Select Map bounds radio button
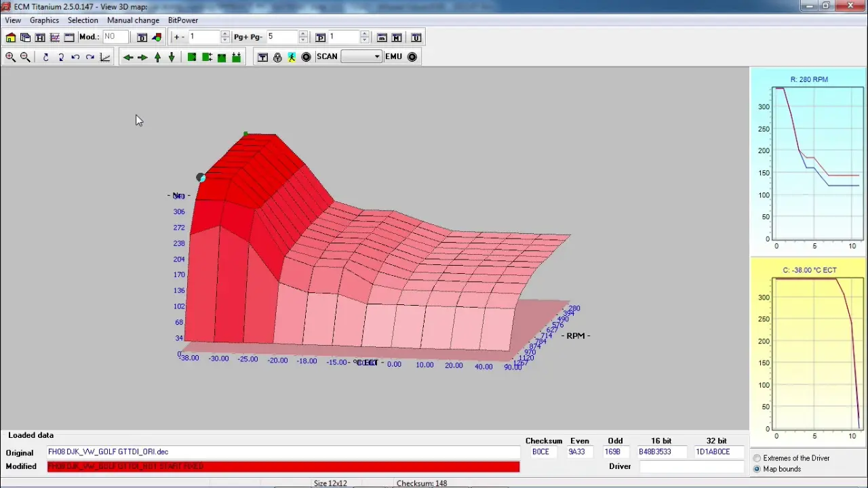 pyautogui.click(x=757, y=469)
